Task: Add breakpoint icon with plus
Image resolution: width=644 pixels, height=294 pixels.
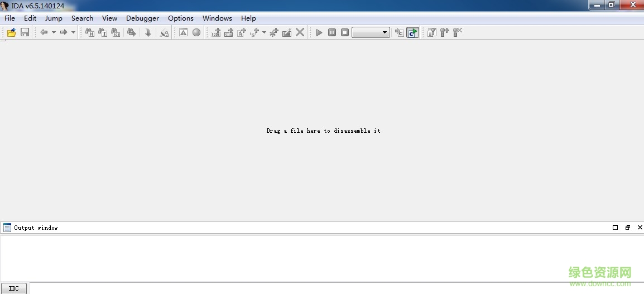Action: pos(444,32)
